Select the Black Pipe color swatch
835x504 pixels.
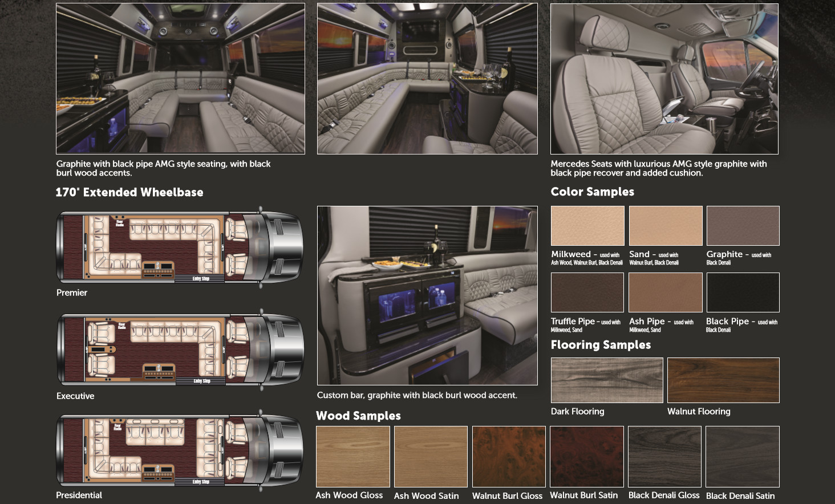[x=743, y=292]
